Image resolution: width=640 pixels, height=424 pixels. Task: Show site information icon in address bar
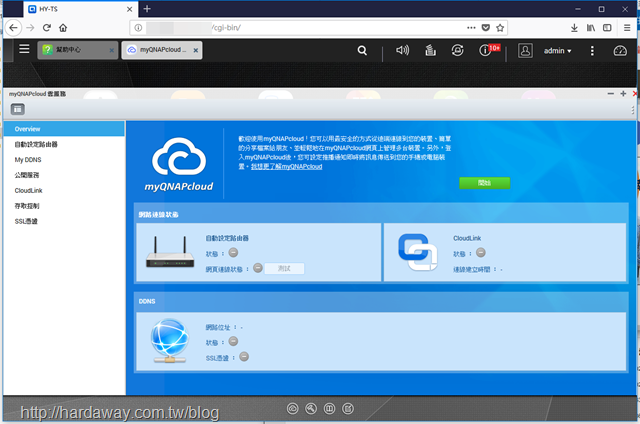click(x=138, y=28)
